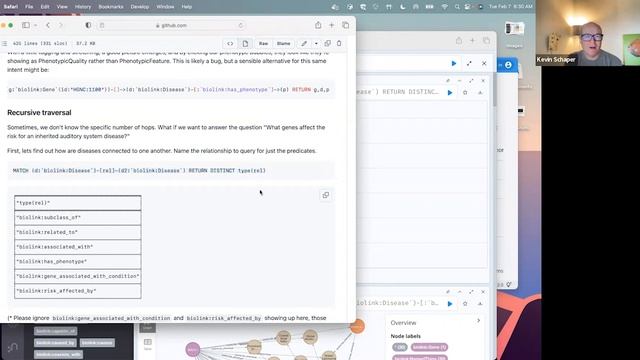Viewport: 640px width, 360px height.
Task: Click the github.com address bar
Action: pyautogui.click(x=171, y=25)
